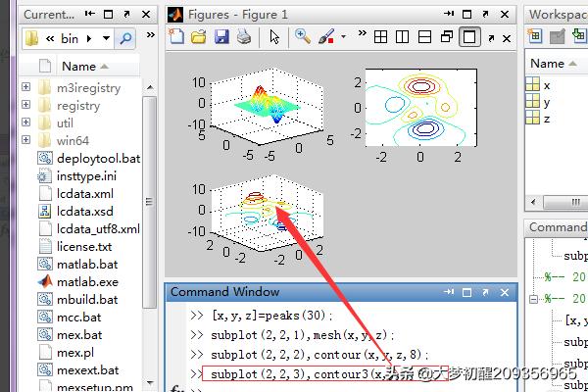Print the figure using printer icon
The height and width of the screenshot is (392, 588).
click(x=242, y=37)
